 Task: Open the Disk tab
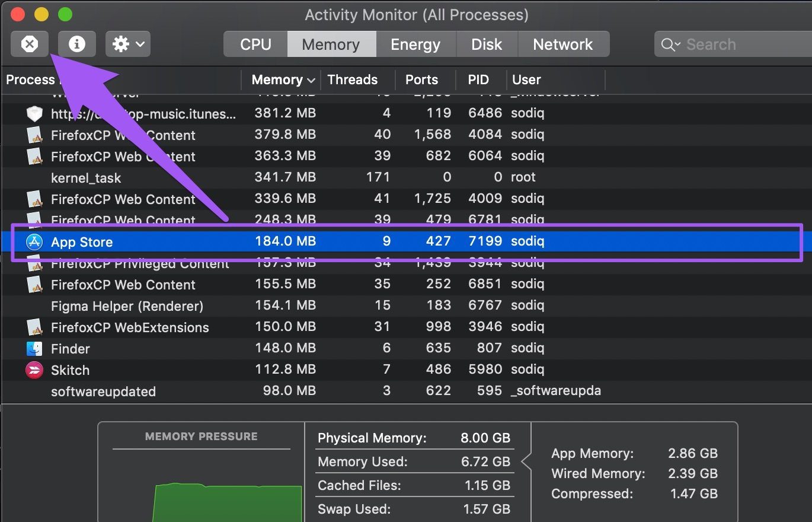click(487, 44)
